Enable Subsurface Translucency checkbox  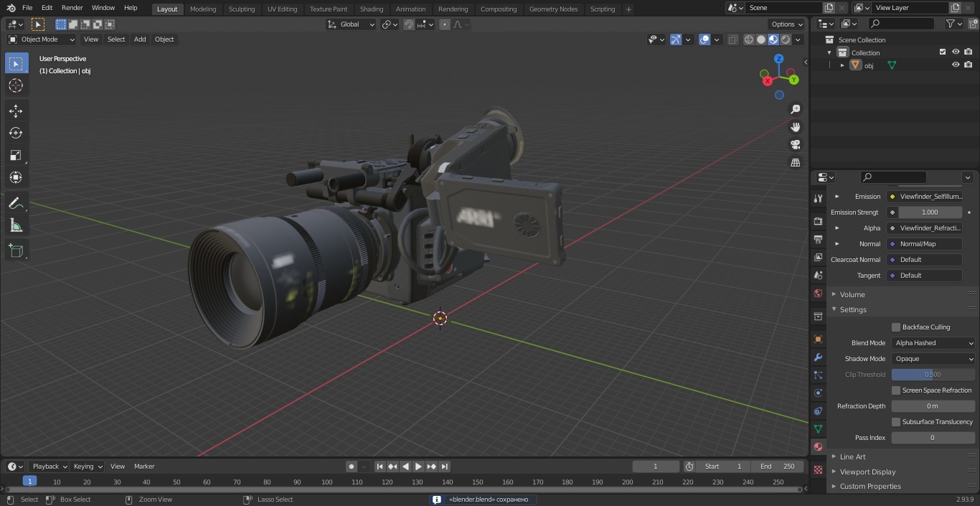[x=896, y=422]
